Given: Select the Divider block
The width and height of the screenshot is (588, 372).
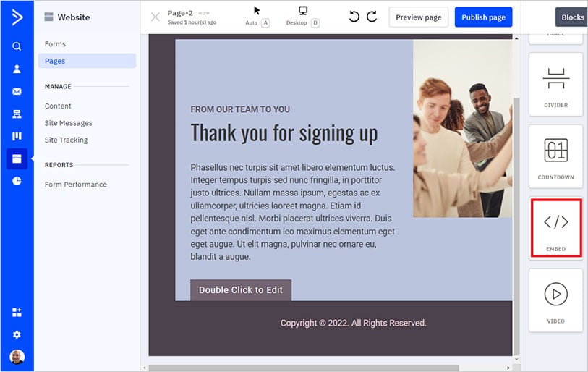Looking at the screenshot, I should click(x=555, y=84).
